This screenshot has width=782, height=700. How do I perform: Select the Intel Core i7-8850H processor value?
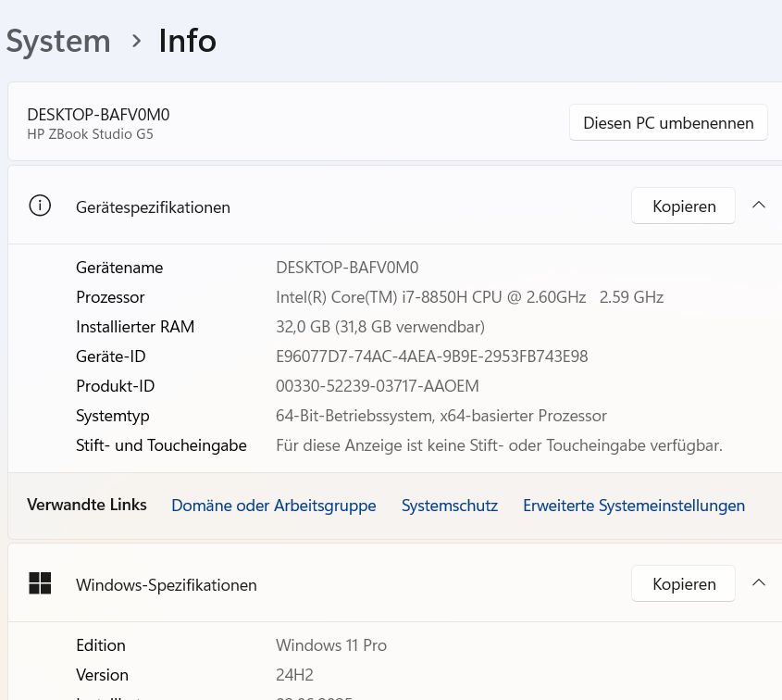469,297
